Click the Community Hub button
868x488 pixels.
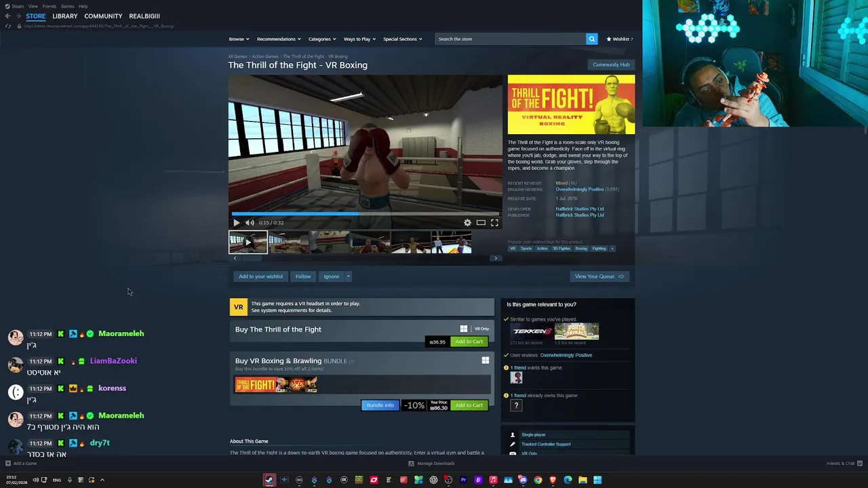point(611,64)
